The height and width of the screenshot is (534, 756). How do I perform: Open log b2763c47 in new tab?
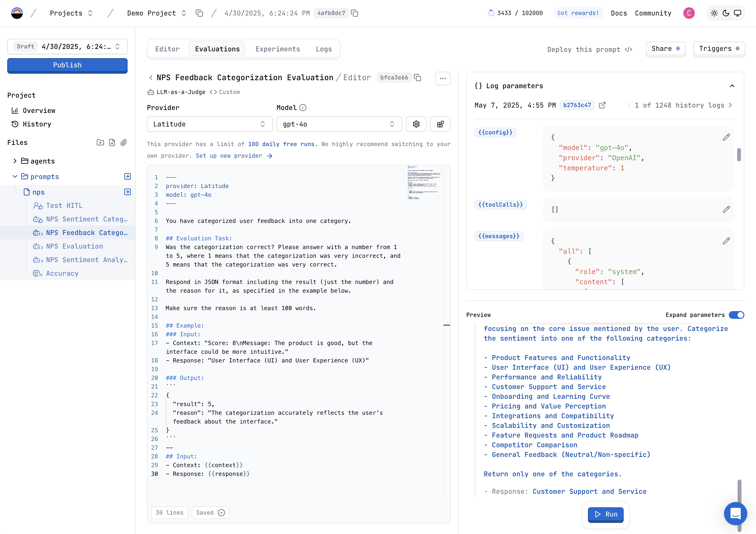click(x=602, y=105)
